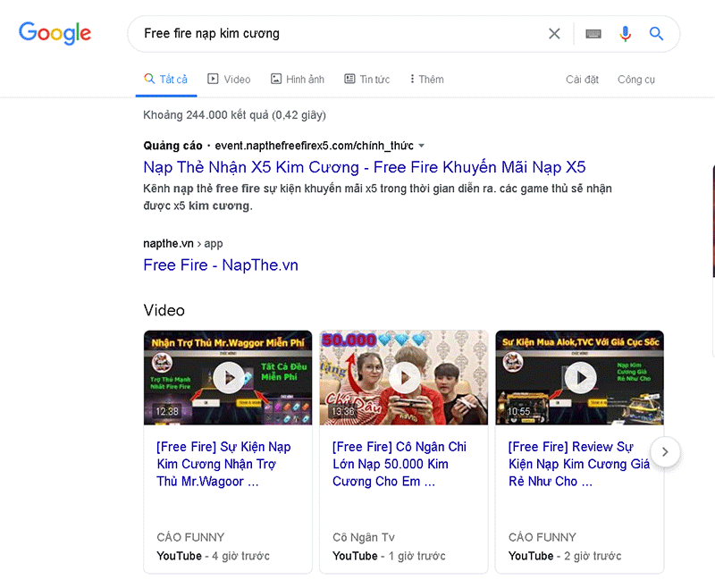This screenshot has height=588, width=715.
Task: Click Công cụ to show search tools
Action: coord(636,79)
